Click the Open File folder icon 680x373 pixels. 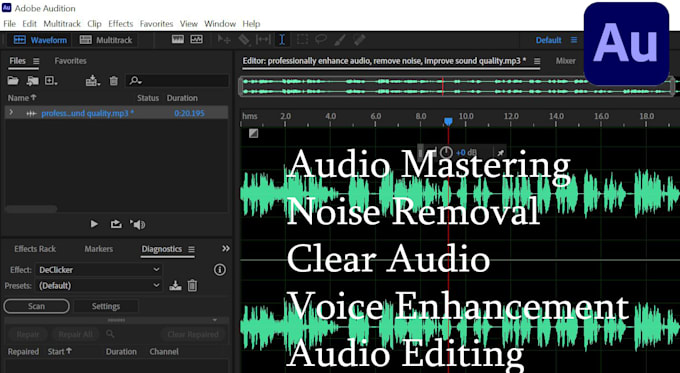pyautogui.click(x=13, y=80)
